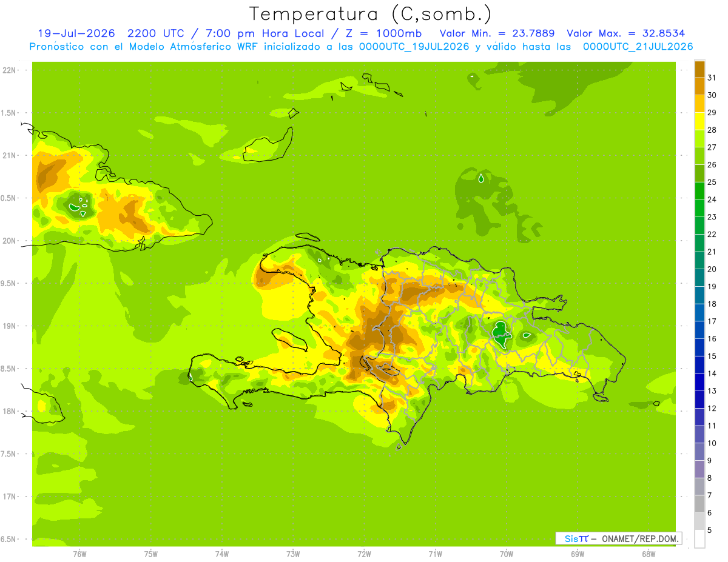
Task: Click the legend value "20"
Action: click(x=712, y=269)
